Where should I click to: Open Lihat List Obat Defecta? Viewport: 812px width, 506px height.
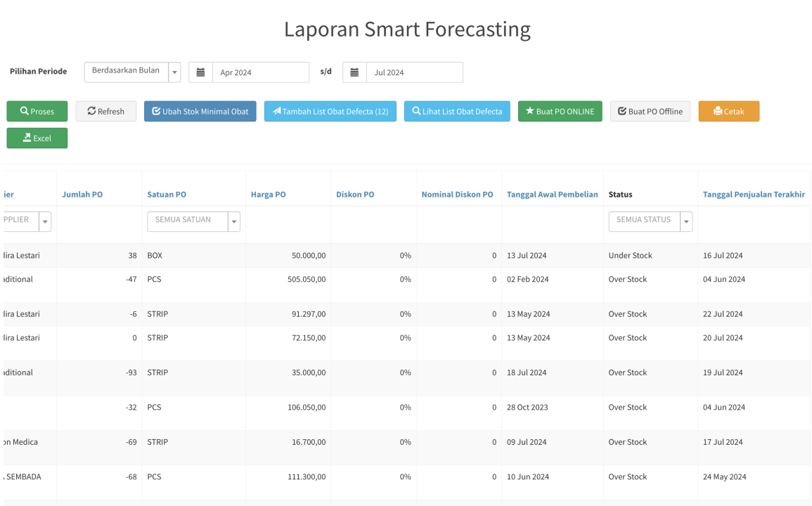pos(457,111)
